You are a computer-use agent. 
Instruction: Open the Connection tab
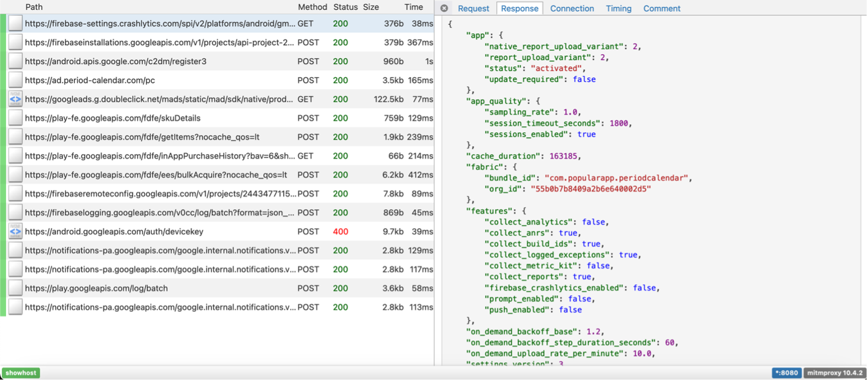pyautogui.click(x=572, y=8)
